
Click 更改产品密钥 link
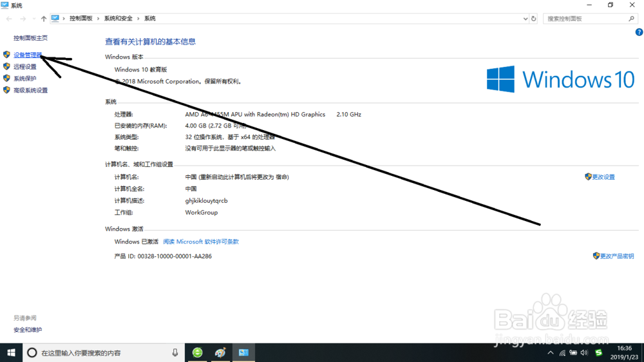click(x=617, y=256)
